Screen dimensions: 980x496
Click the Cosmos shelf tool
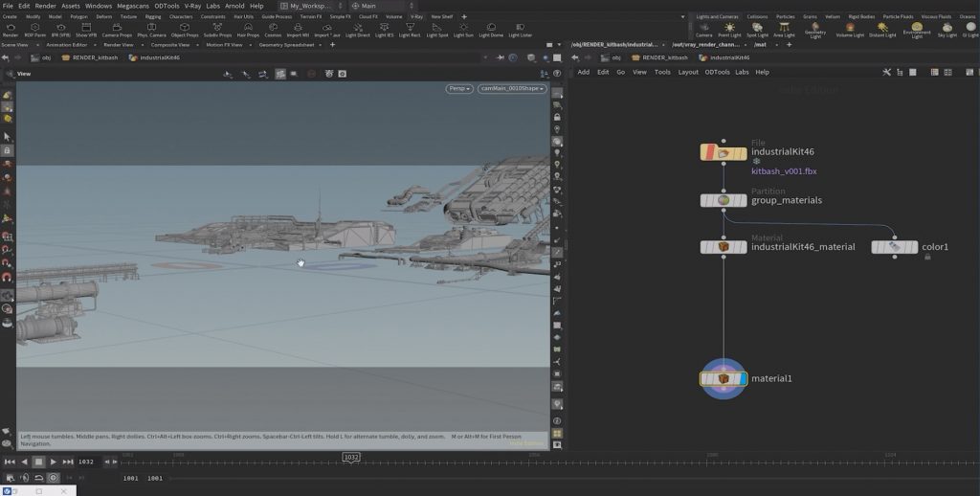273,28
